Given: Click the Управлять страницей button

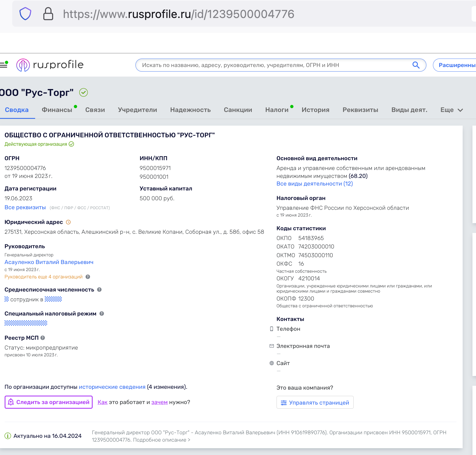Looking at the screenshot, I should [315, 402].
